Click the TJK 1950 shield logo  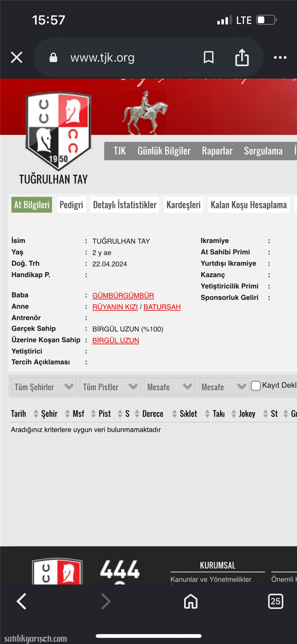click(58, 131)
